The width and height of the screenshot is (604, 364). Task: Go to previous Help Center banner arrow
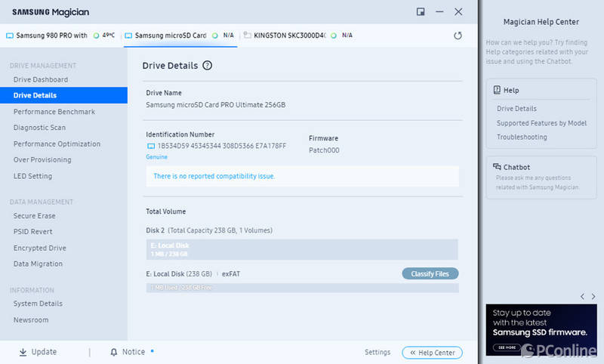[x=582, y=296]
